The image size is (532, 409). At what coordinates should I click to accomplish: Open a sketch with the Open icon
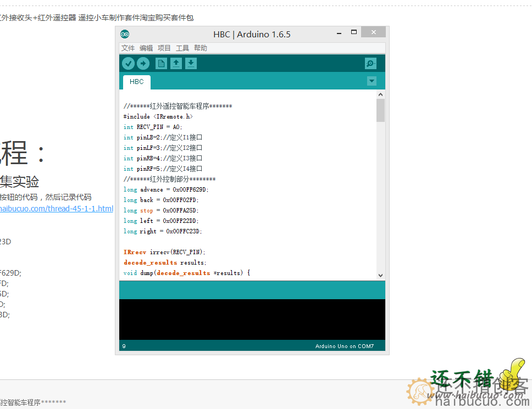(x=176, y=63)
